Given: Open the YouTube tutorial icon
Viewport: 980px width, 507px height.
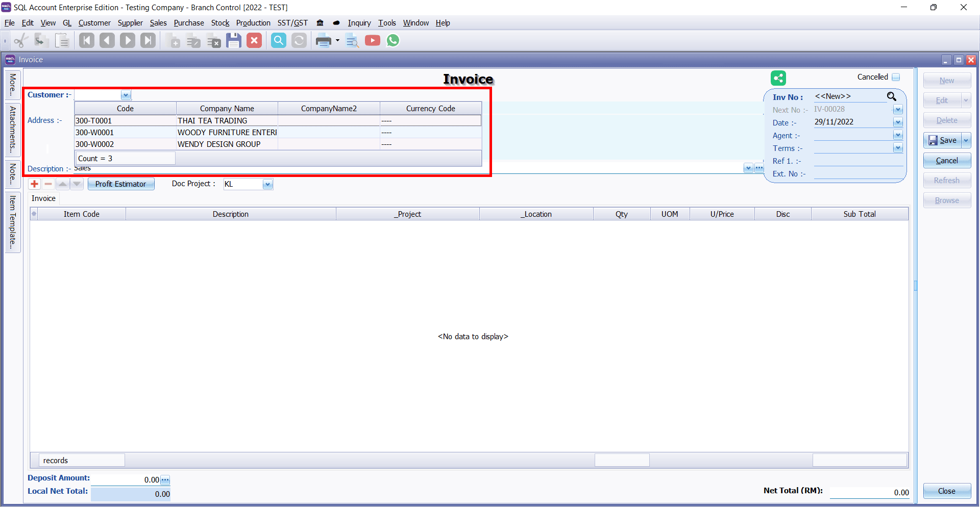Looking at the screenshot, I should point(373,41).
